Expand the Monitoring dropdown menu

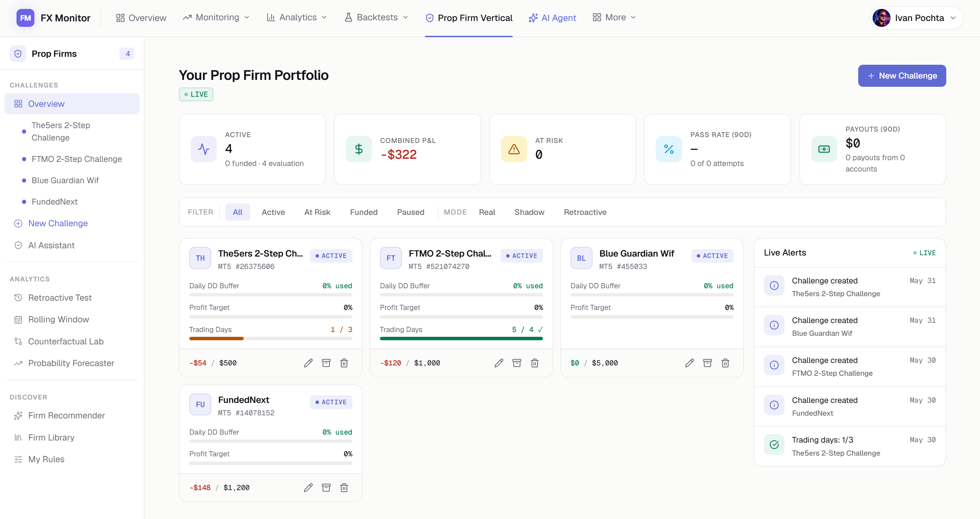tap(216, 18)
